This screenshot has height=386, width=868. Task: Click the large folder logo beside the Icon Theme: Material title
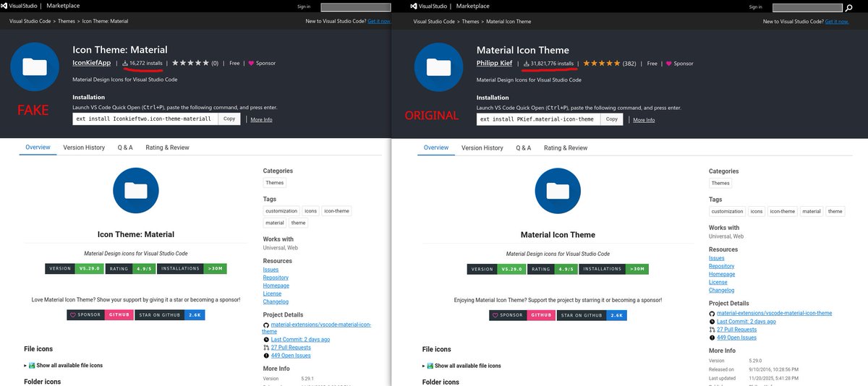pos(35,67)
